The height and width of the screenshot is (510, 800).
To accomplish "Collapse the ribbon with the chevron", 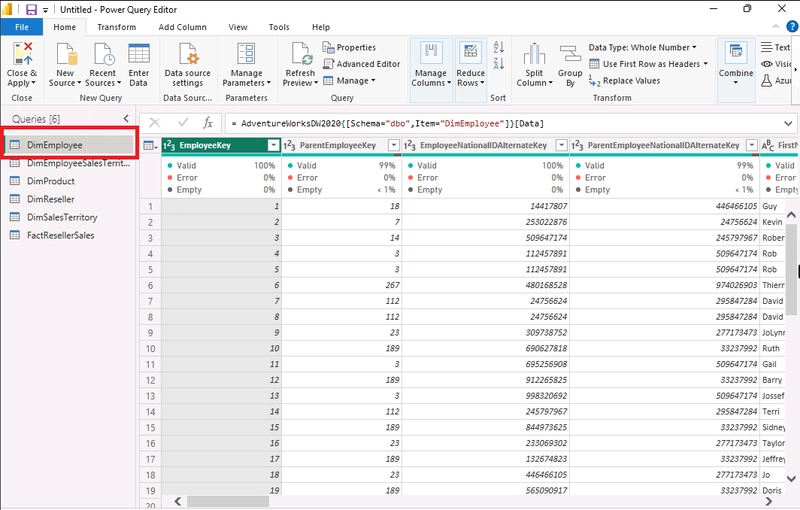I will pos(776,27).
